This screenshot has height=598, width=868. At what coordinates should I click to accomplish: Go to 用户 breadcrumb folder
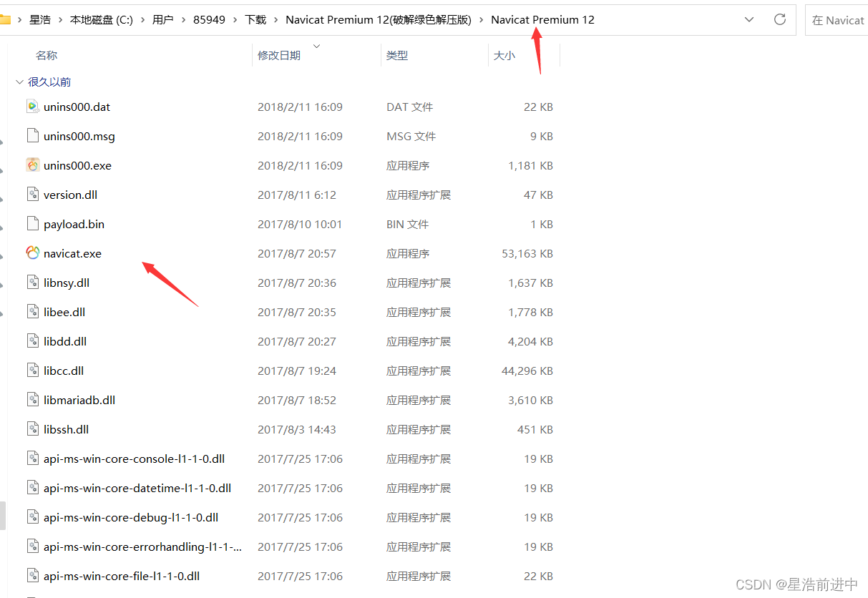point(163,20)
